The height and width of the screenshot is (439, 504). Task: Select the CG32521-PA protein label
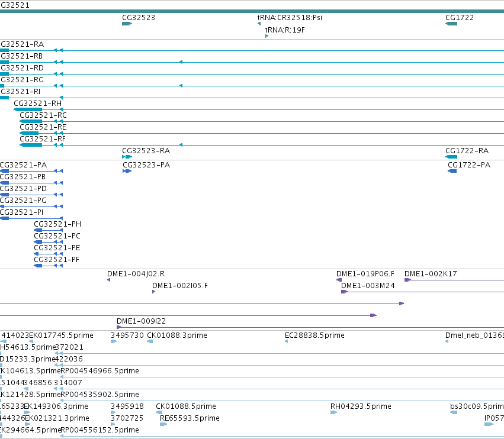pyautogui.click(x=24, y=165)
